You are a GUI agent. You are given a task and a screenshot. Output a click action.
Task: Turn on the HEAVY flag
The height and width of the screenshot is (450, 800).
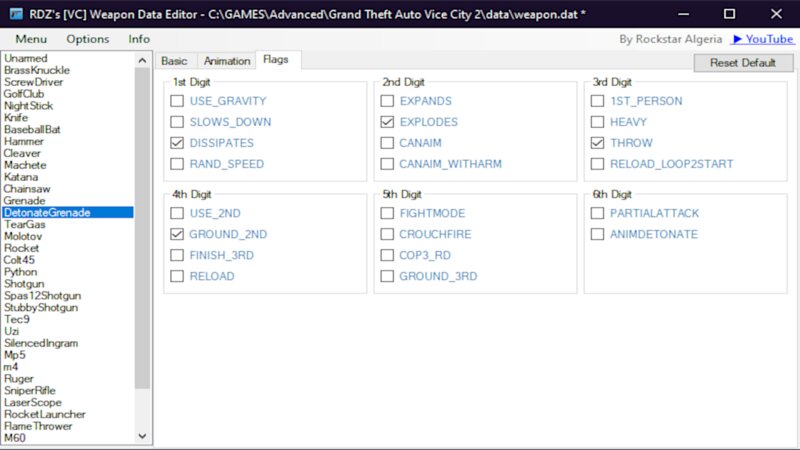(x=598, y=122)
